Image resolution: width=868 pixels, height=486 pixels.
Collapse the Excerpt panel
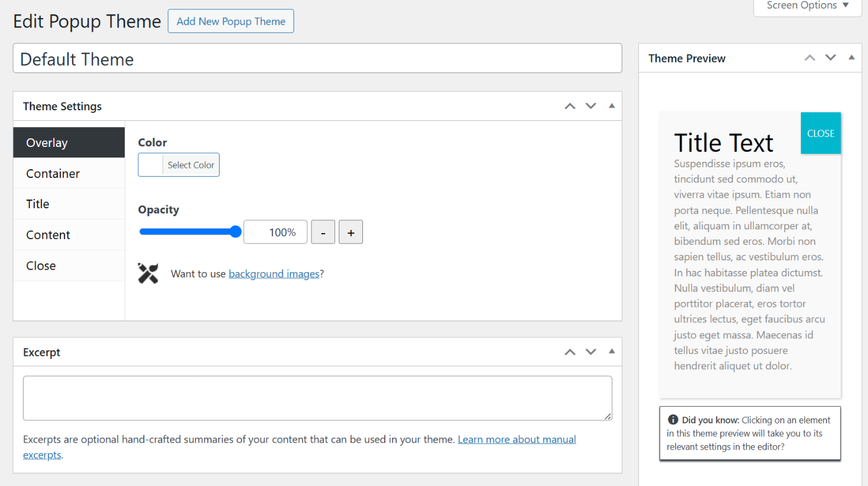tap(611, 351)
